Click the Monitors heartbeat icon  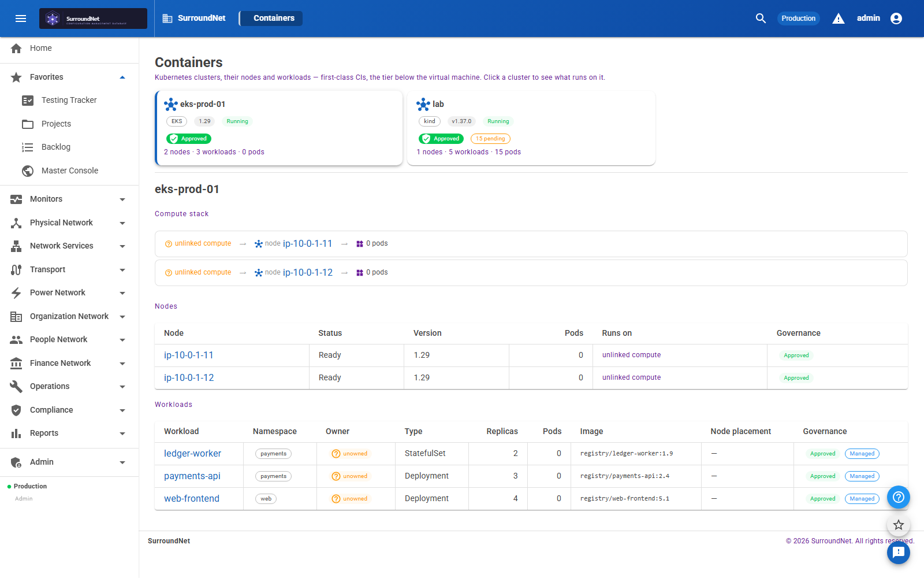coord(16,199)
